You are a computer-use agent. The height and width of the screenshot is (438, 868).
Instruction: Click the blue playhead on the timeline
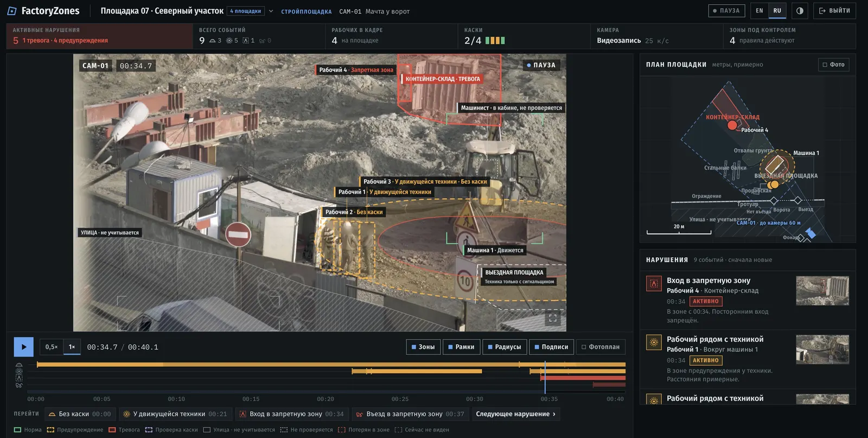(x=545, y=377)
